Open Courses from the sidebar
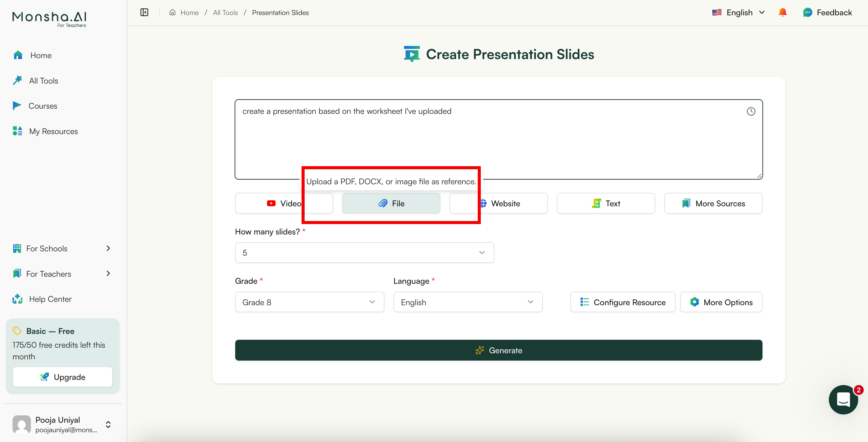868x442 pixels. click(x=43, y=106)
